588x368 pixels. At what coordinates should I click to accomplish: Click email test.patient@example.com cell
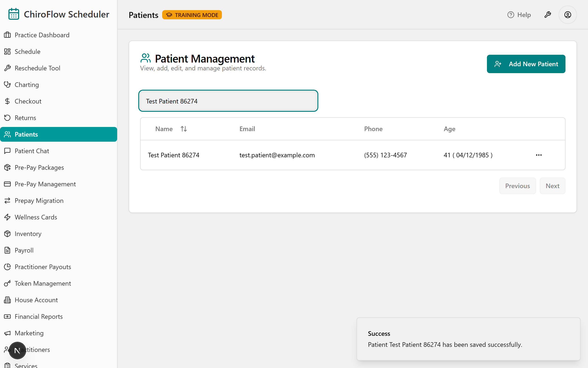tap(277, 155)
